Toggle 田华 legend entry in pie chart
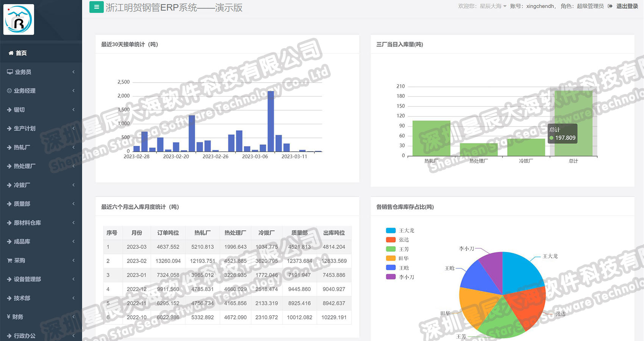This screenshot has width=644, height=341. [x=397, y=258]
